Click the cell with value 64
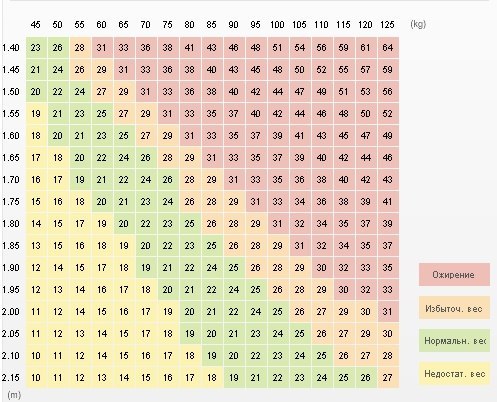 [x=388, y=48]
